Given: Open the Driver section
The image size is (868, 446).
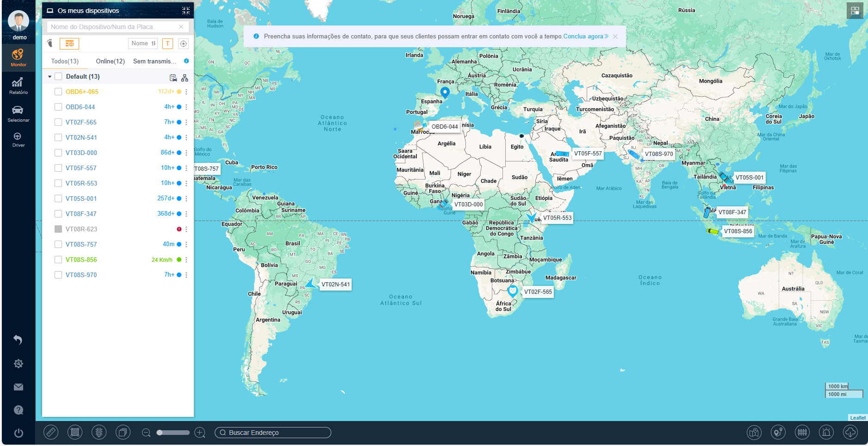Looking at the screenshot, I should tap(19, 140).
